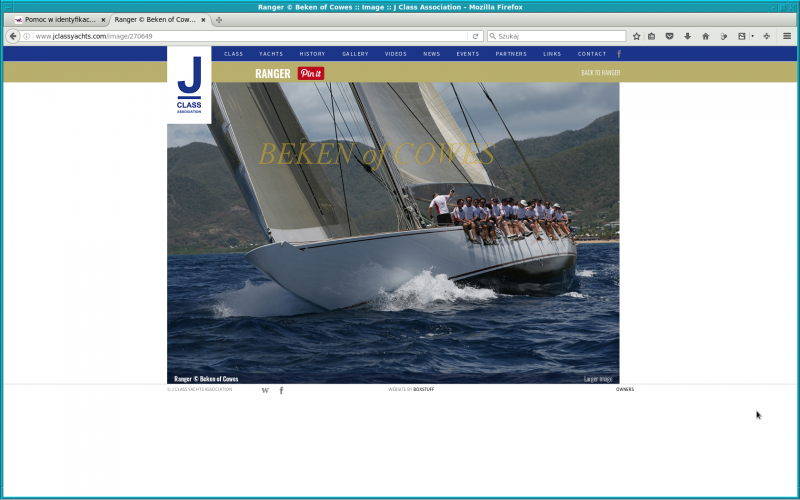Image resolution: width=800 pixels, height=500 pixels.
Task: Open the J Class Association logo
Action: coord(189,85)
